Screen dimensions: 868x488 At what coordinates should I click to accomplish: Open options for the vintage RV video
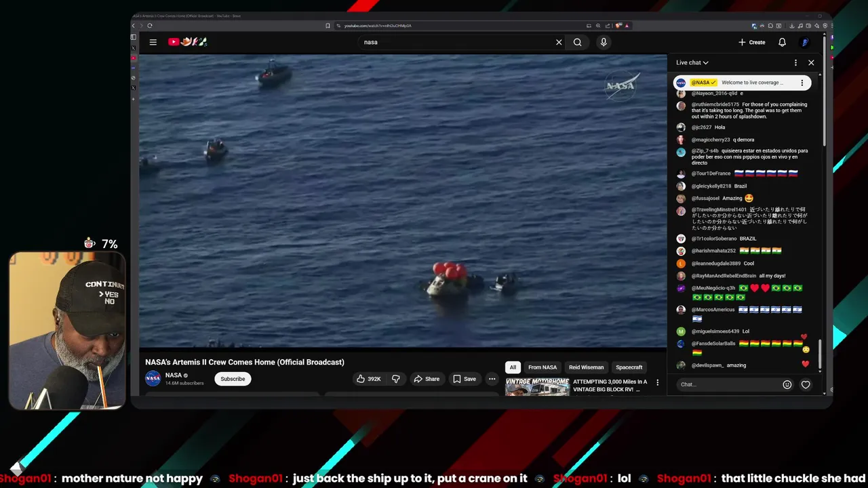coord(657,383)
